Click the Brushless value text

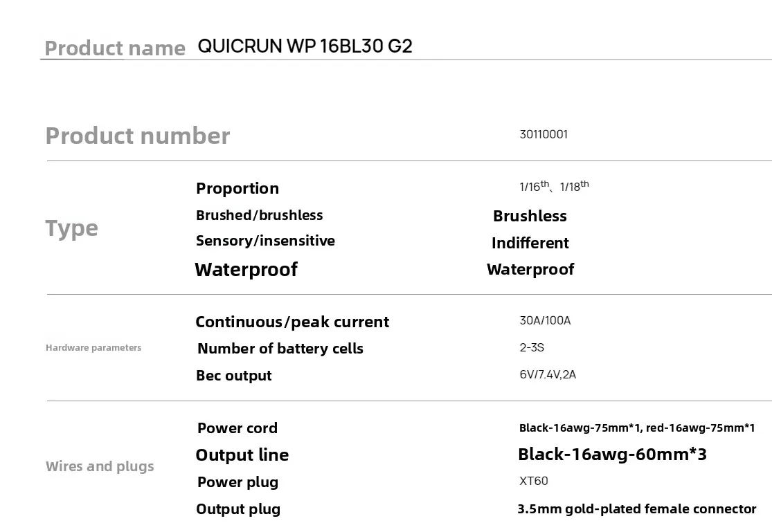(x=530, y=216)
